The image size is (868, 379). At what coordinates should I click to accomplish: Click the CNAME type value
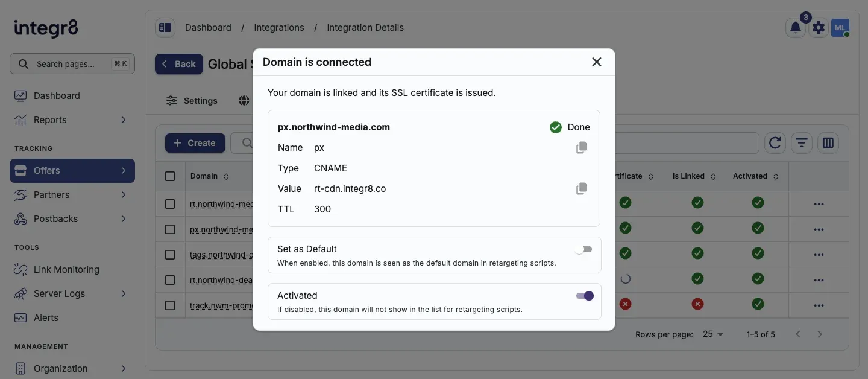click(x=330, y=168)
